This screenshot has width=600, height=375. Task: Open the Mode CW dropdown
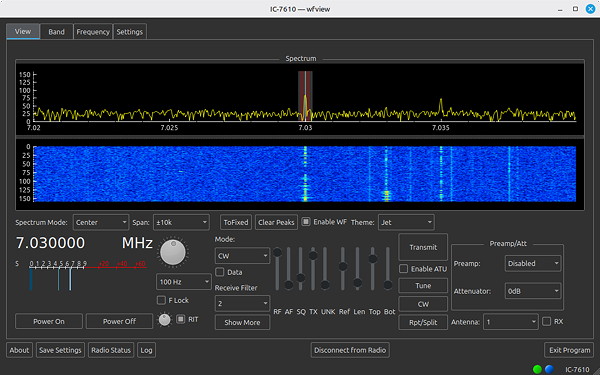click(242, 256)
